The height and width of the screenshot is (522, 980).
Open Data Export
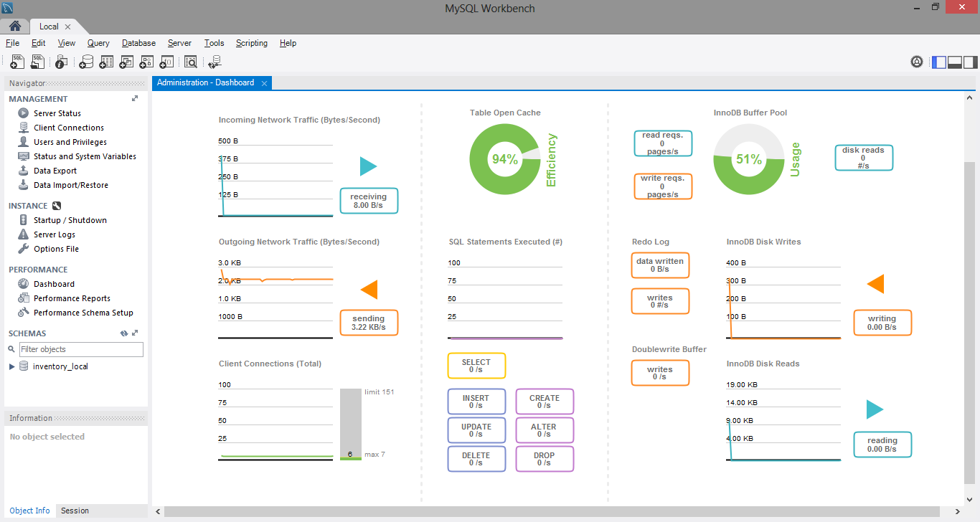click(55, 171)
